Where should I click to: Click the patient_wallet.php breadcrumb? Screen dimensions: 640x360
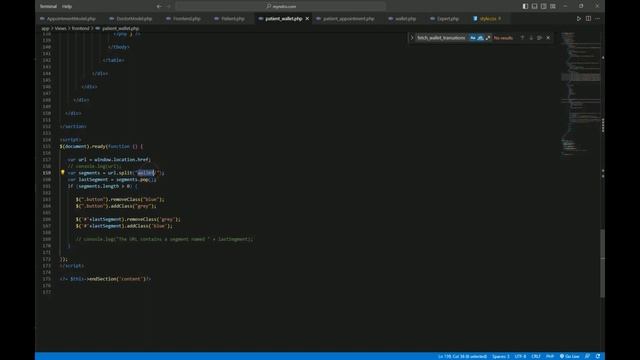(x=117, y=29)
